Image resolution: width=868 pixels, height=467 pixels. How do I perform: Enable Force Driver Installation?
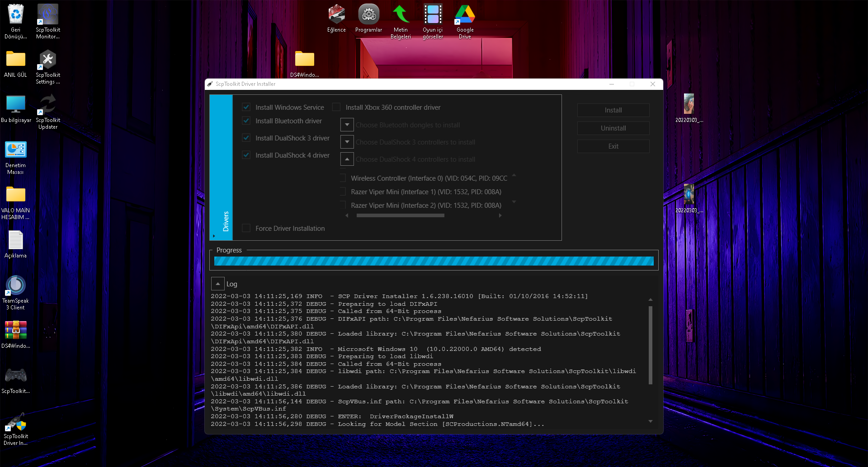point(246,228)
